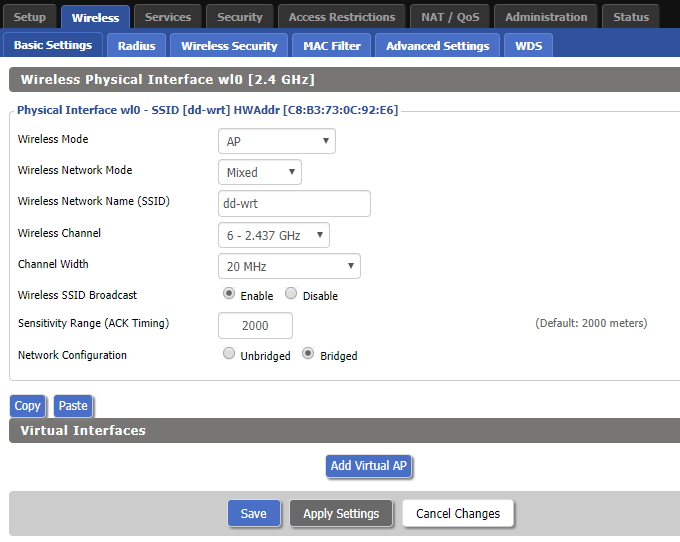Open Access Restrictions tab

coord(342,17)
